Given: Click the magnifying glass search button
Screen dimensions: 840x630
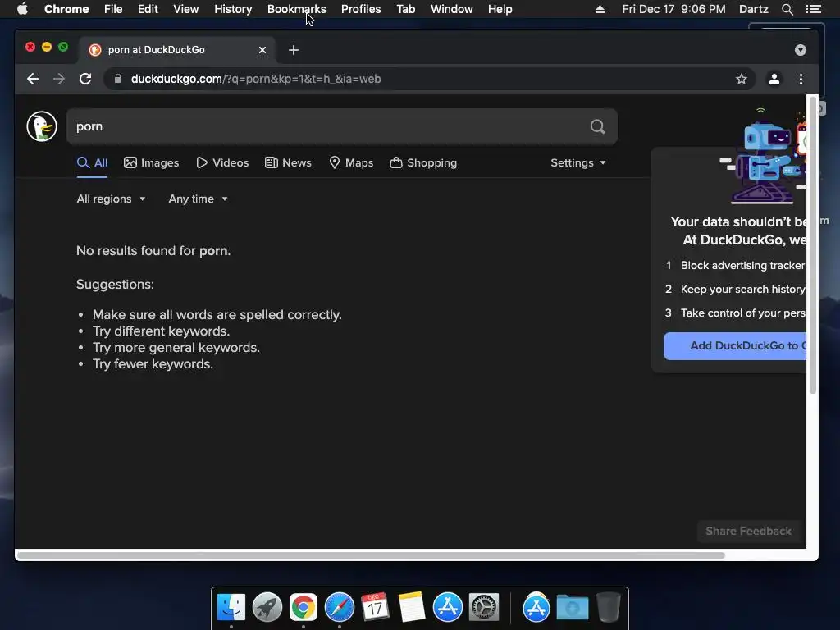Looking at the screenshot, I should pos(597,126).
